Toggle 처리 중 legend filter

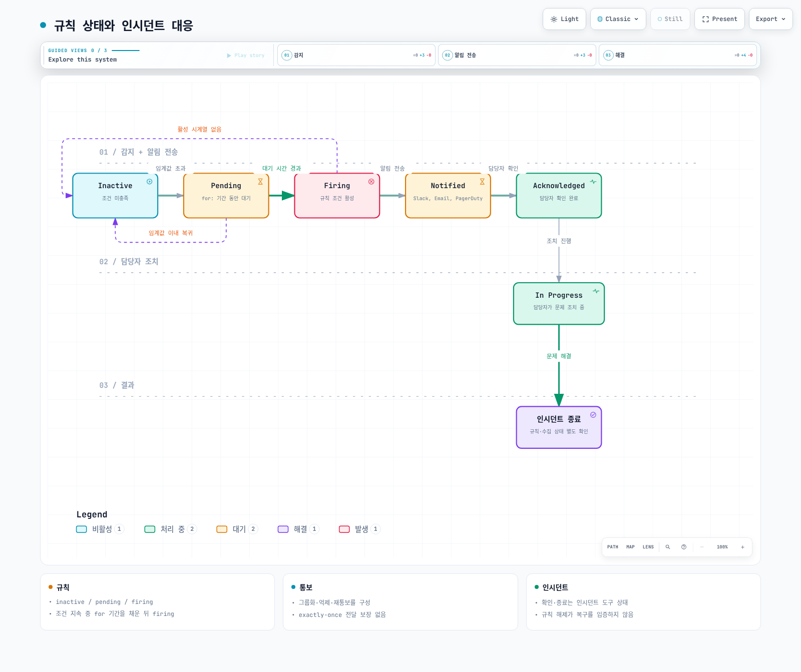pyautogui.click(x=170, y=529)
